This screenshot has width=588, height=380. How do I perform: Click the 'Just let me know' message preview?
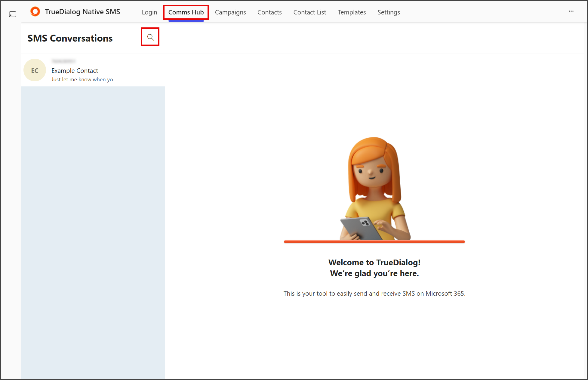84,79
